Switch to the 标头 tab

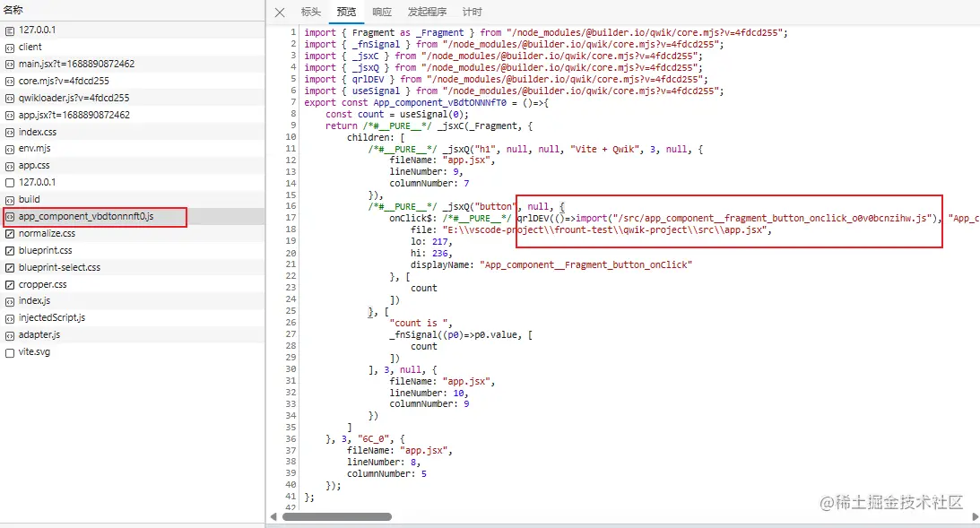310,12
